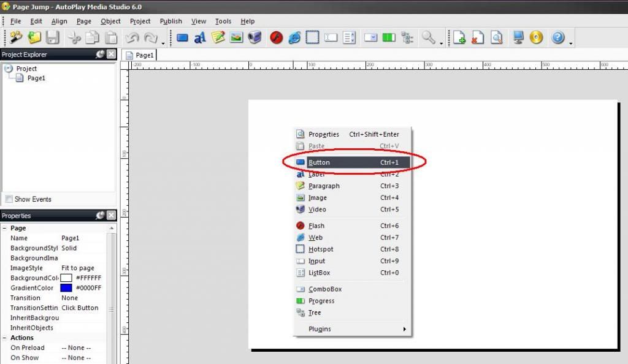Click the Remove Page toolbar icon
The height and width of the screenshot is (364, 628).
pyautogui.click(x=478, y=38)
